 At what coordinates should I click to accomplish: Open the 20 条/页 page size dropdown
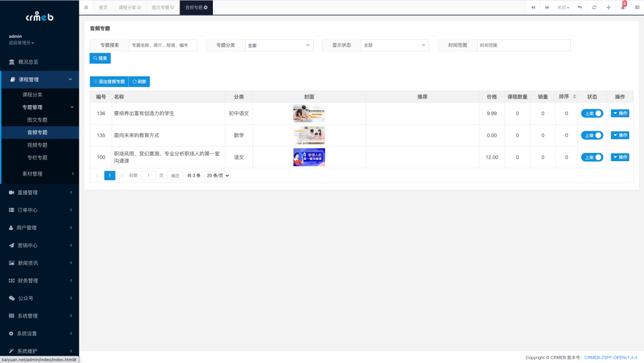click(217, 175)
